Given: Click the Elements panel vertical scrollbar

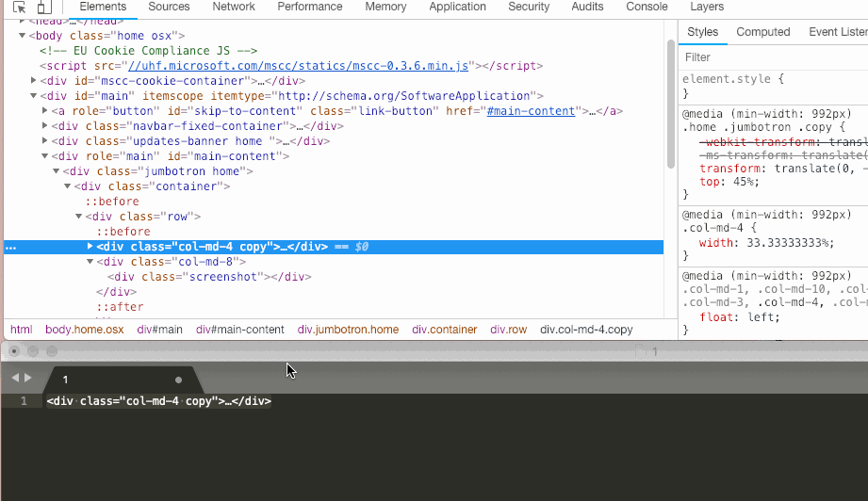Looking at the screenshot, I should pyautogui.click(x=670, y=105).
